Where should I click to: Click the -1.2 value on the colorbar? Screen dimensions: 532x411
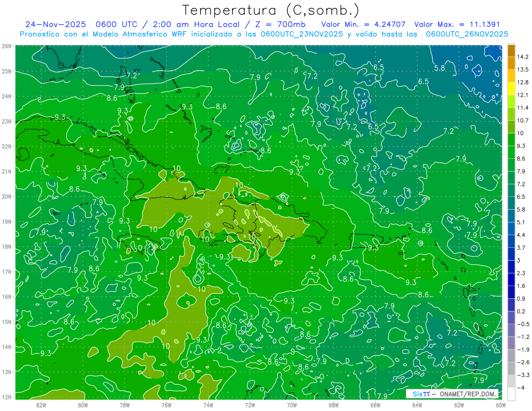point(522,337)
